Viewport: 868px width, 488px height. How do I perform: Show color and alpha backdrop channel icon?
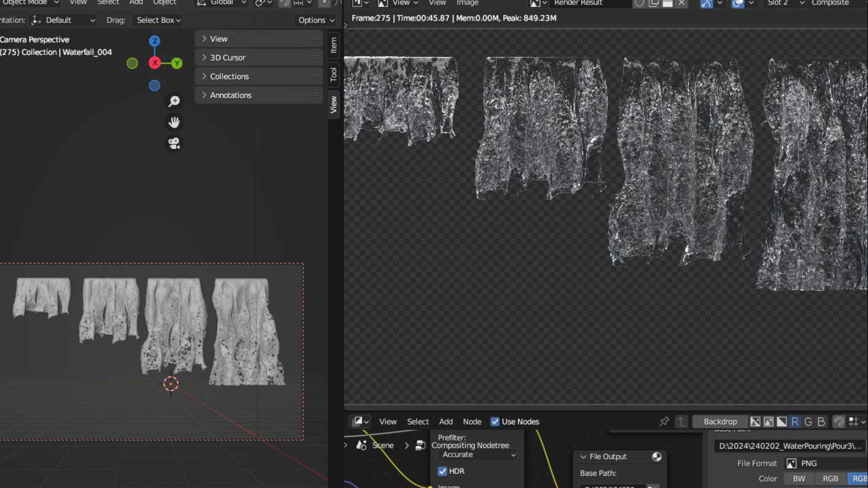(x=755, y=422)
